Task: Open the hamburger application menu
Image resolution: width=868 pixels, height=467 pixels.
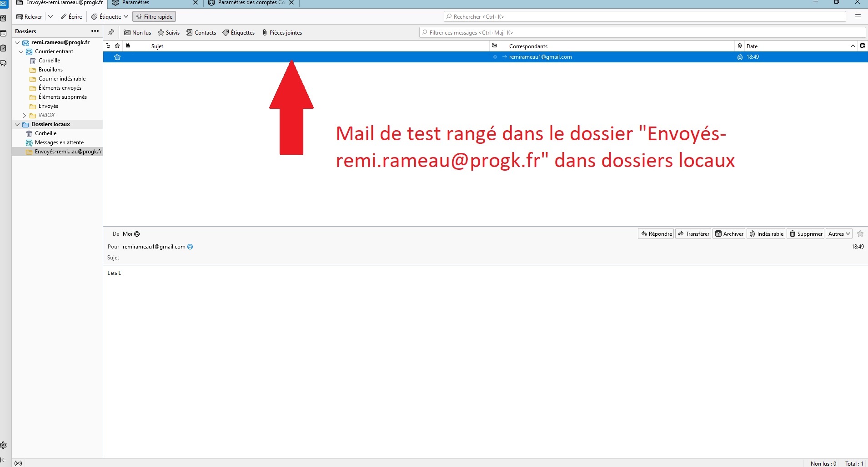Action: [x=858, y=16]
